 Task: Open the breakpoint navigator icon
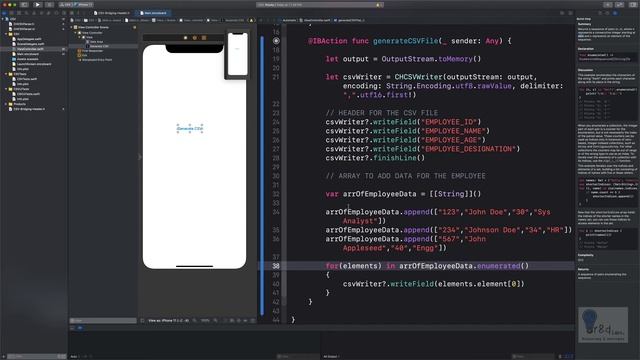click(x=56, y=13)
